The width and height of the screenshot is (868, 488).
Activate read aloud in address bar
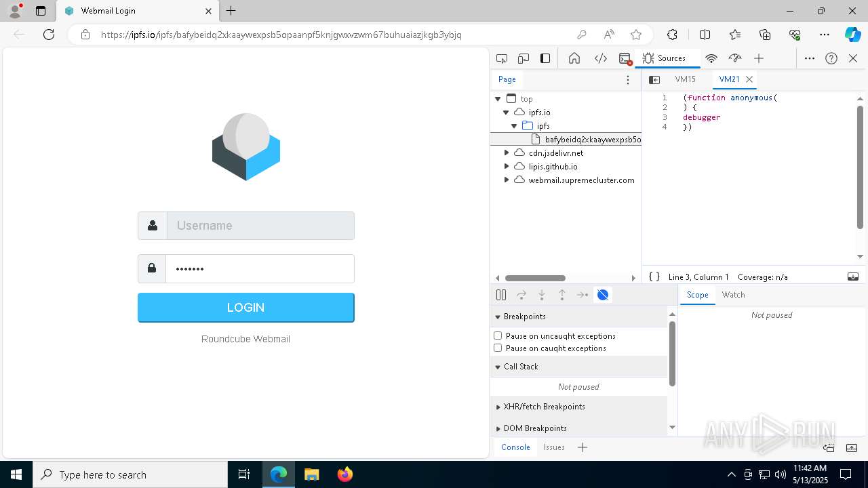click(x=609, y=35)
